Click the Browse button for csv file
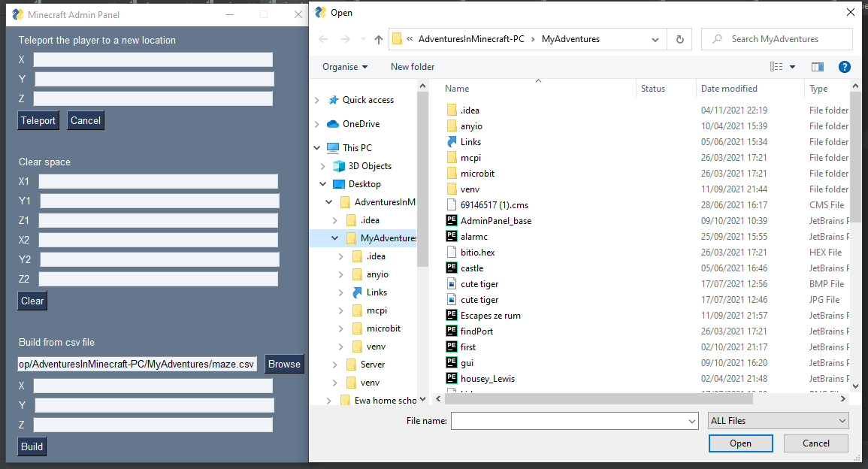The image size is (868, 469). (x=284, y=364)
